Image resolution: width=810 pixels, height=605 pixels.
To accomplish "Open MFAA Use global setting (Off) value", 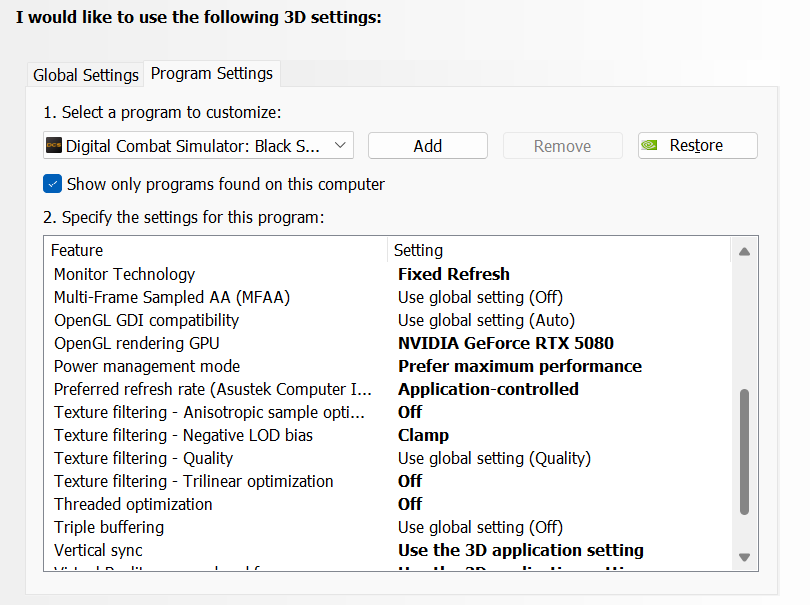I will point(480,297).
